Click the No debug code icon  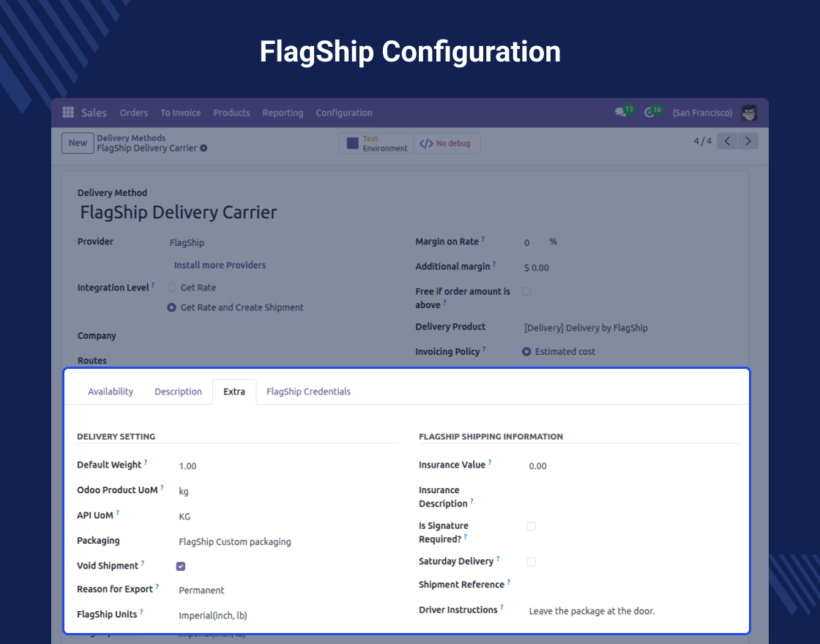tap(426, 143)
